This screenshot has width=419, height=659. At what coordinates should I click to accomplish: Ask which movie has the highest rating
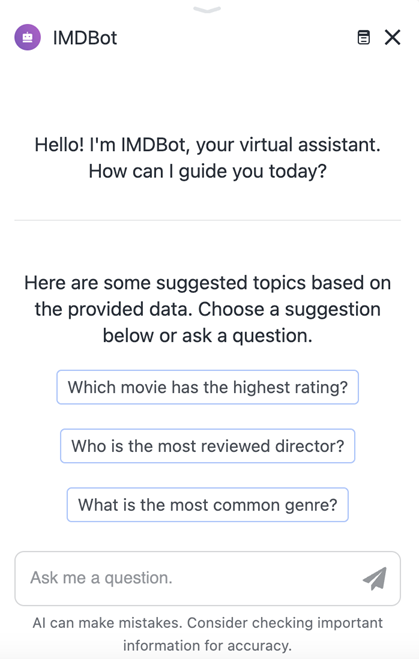click(208, 387)
